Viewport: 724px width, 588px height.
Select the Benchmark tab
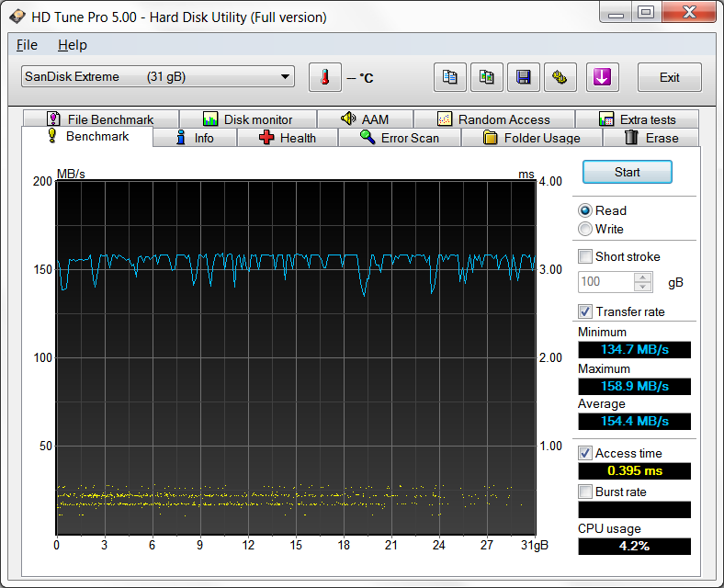coord(87,137)
